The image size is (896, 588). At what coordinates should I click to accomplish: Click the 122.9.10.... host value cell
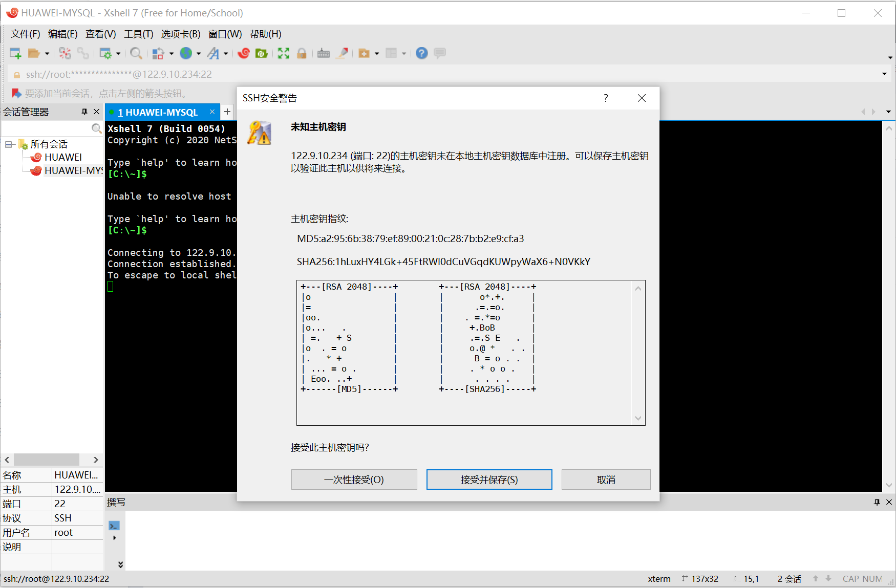[x=77, y=489]
